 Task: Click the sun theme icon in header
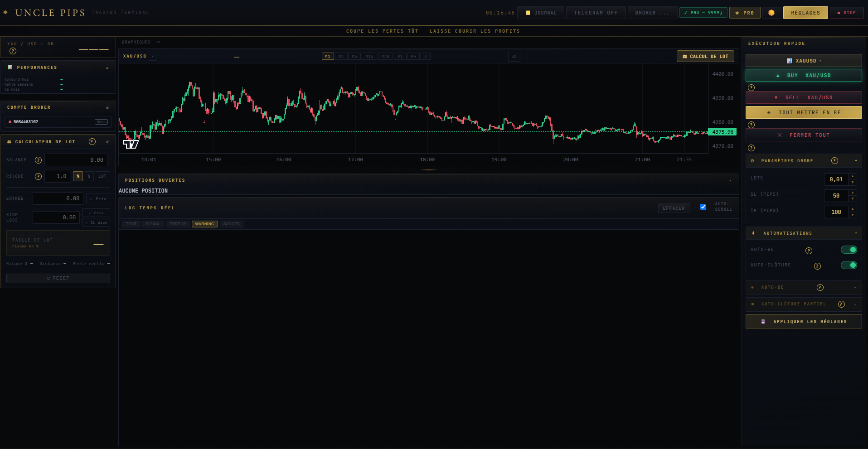pos(771,13)
